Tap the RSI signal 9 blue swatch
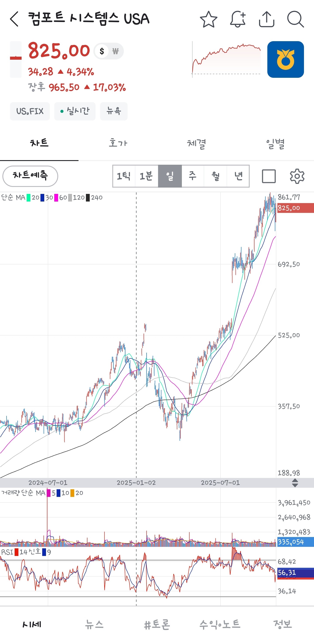The height and width of the screenshot is (644, 314). click(44, 552)
